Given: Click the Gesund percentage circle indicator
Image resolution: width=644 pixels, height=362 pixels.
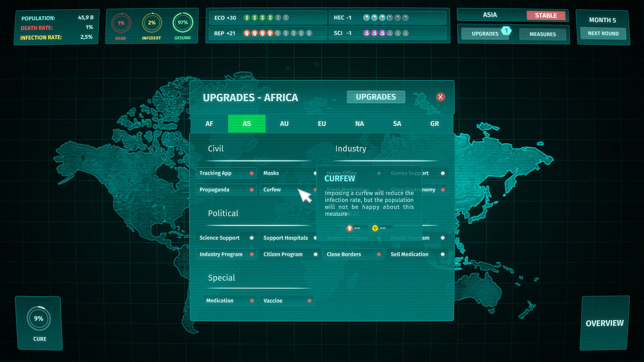Looking at the screenshot, I should pyautogui.click(x=183, y=22).
